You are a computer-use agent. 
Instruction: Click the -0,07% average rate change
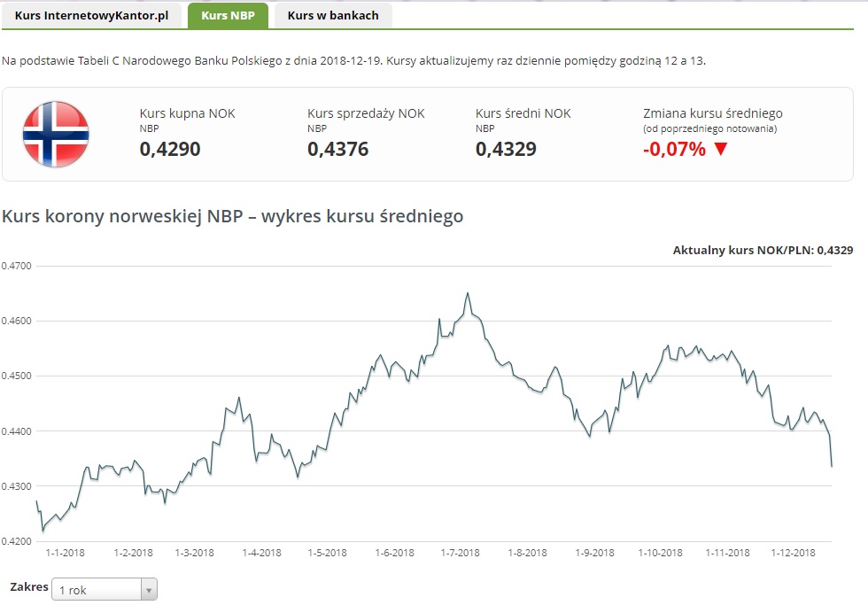674,149
